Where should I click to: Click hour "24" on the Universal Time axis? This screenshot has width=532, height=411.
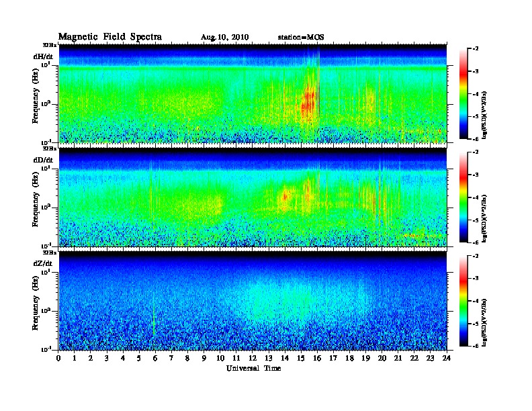click(447, 358)
